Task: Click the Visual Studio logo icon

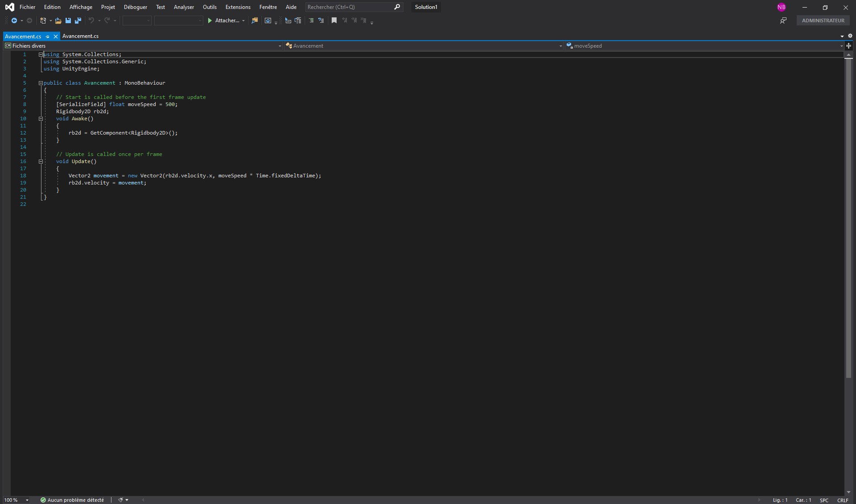Action: [9, 7]
